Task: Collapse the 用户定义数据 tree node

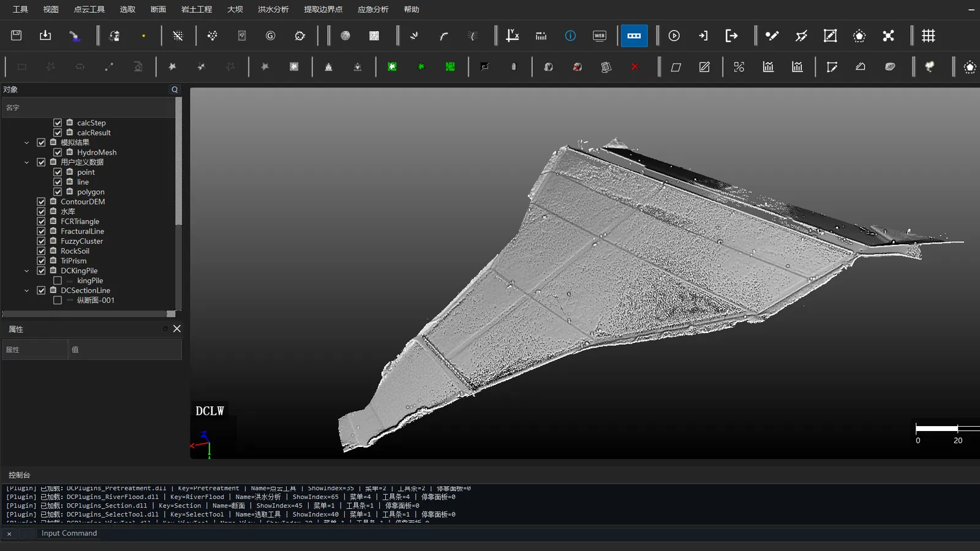Action: point(26,162)
